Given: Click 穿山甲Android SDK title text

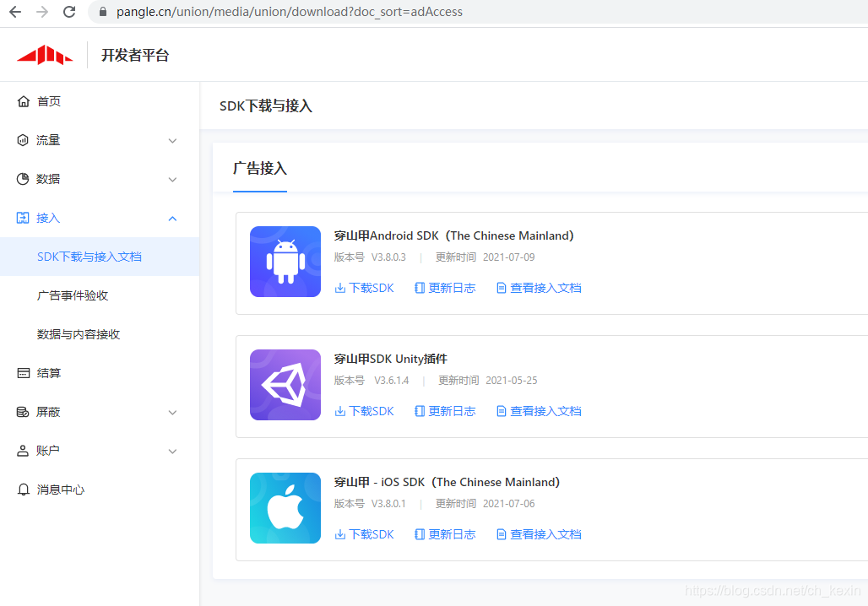Looking at the screenshot, I should pyautogui.click(x=454, y=235).
